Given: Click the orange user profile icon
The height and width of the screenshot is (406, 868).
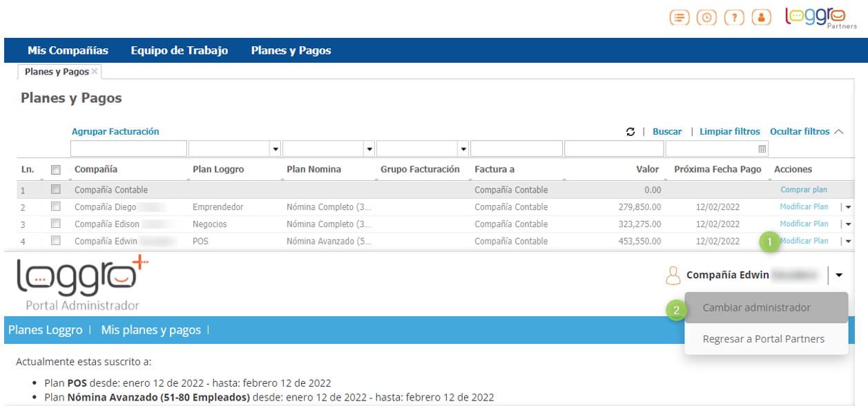Looking at the screenshot, I should (x=761, y=18).
